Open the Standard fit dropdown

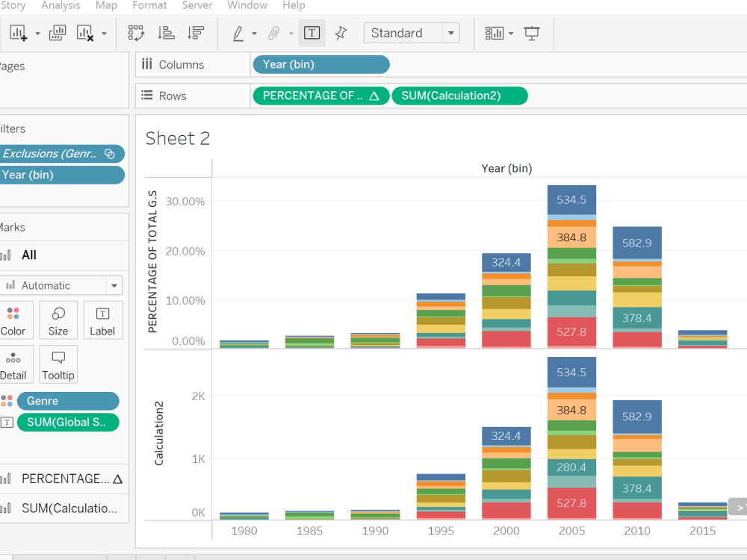click(451, 33)
